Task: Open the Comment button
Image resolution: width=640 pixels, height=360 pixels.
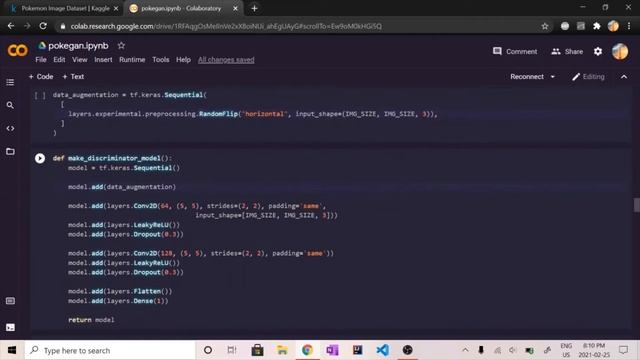Action: pos(515,51)
